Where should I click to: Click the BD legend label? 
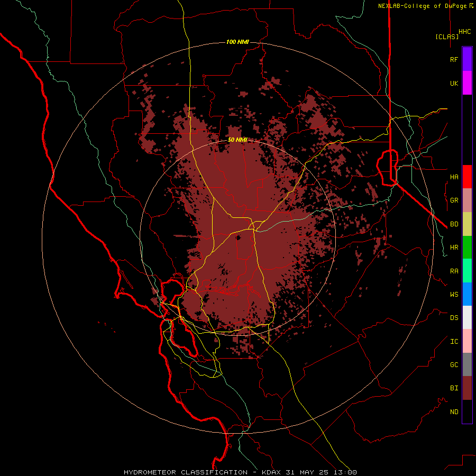(454, 224)
